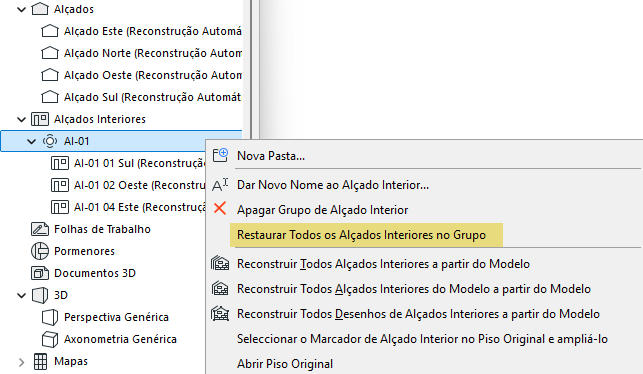Click the Nova Pasta new folder icon
Screen dimensions: 643x374
pyautogui.click(x=220, y=155)
